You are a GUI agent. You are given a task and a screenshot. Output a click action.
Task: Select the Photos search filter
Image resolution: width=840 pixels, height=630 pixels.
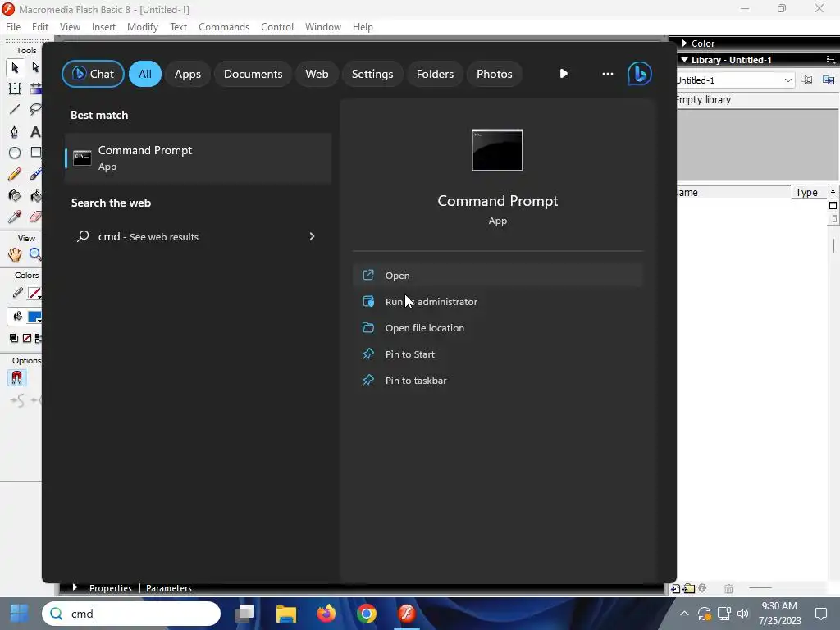coord(495,74)
